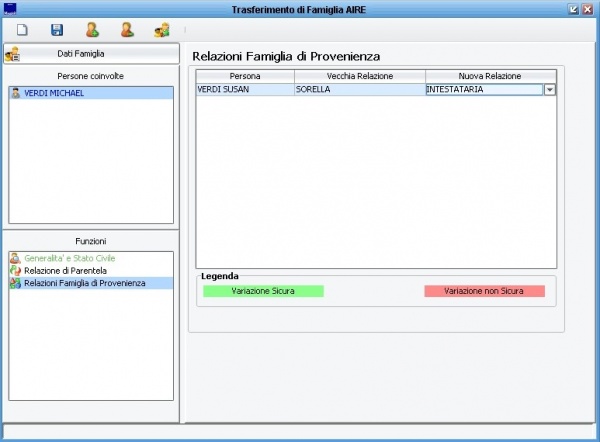
Task: Select Relazioni Famiglia di Provenienza function
Action: pos(91,283)
